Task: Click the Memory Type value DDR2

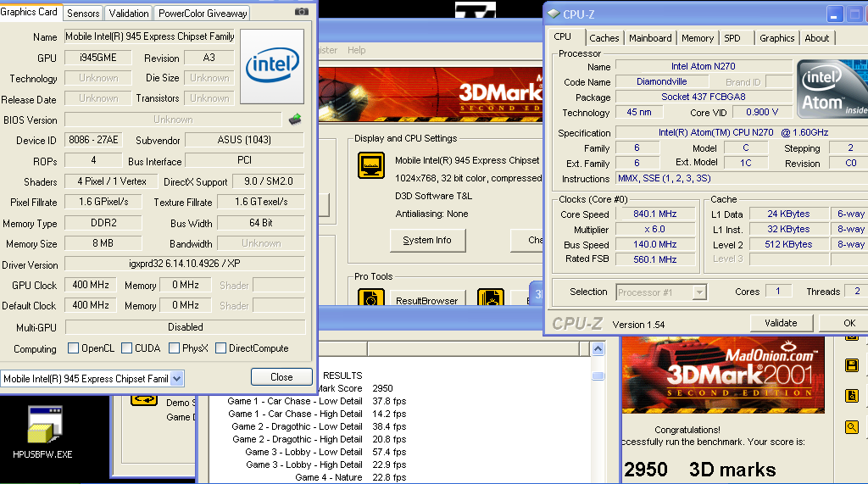Action: click(x=103, y=223)
